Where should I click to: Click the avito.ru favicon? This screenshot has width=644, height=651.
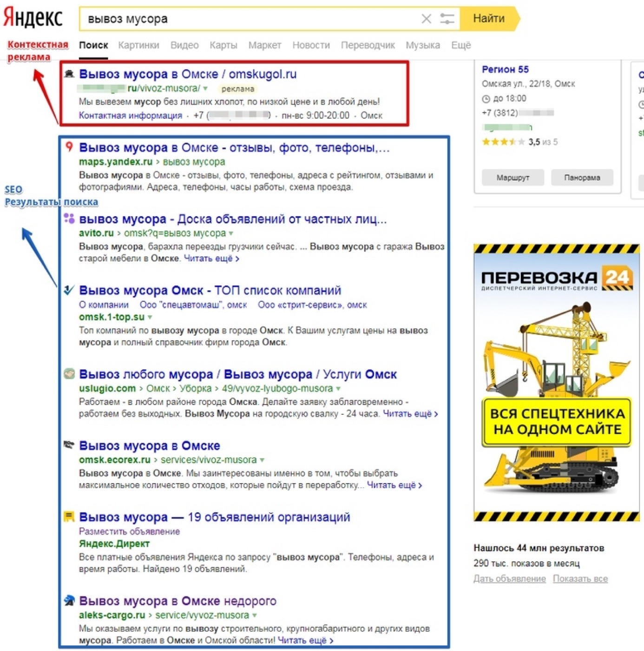[x=69, y=219]
